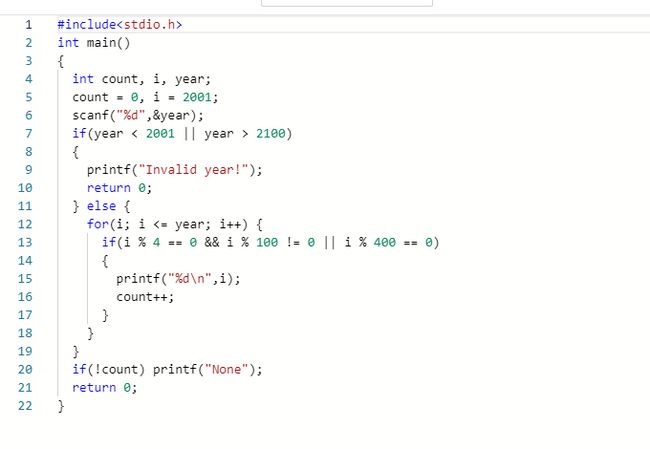
Task: Click the 'int count, i, year;' declaration
Action: click(x=141, y=79)
